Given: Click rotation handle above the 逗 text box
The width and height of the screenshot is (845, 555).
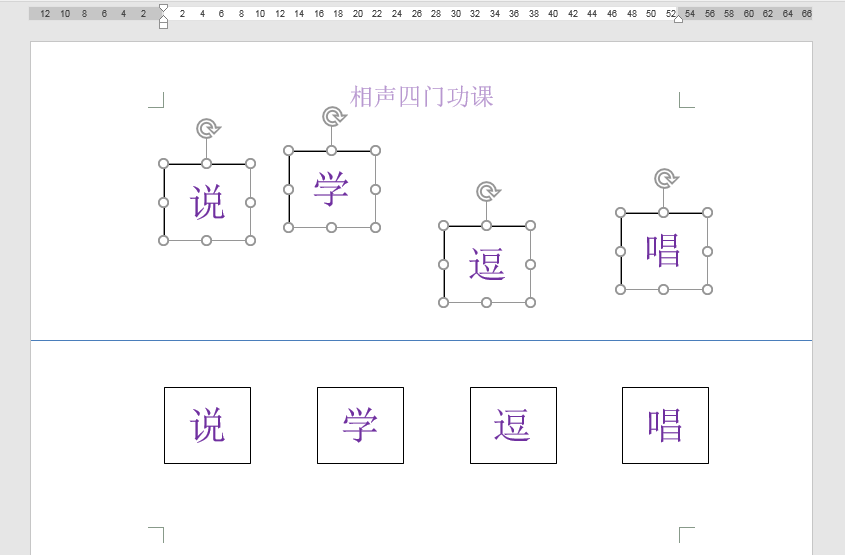Looking at the screenshot, I should pyautogui.click(x=488, y=191).
